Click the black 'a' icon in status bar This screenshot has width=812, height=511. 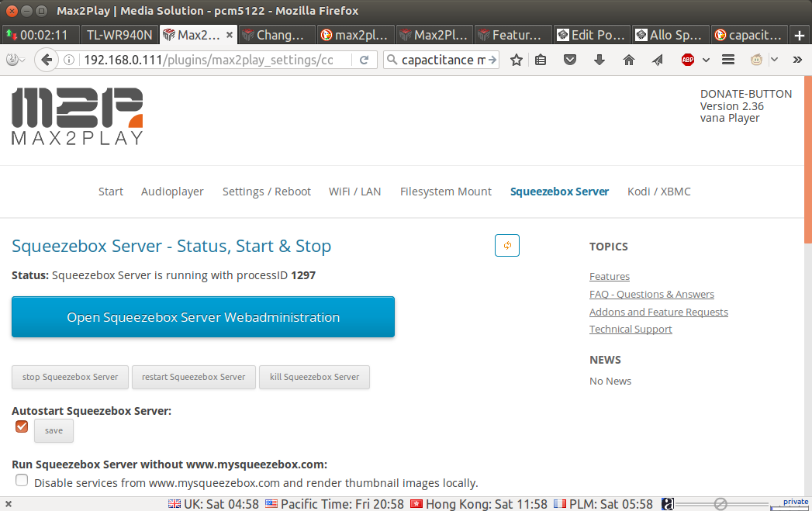(668, 504)
